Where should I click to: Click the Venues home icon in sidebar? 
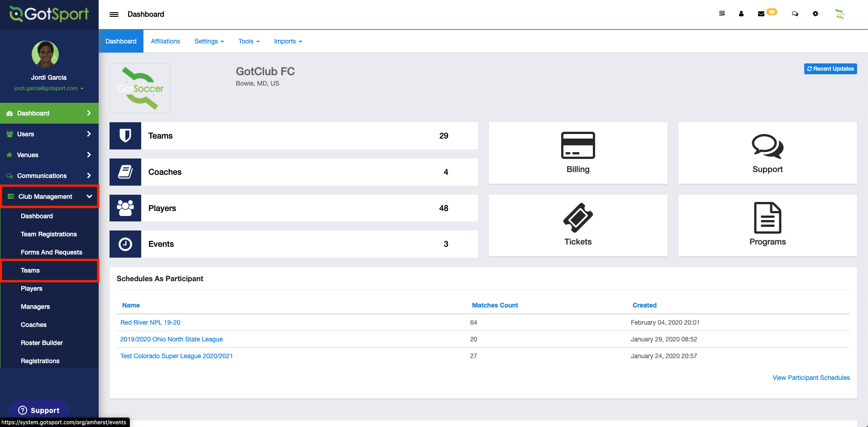click(x=10, y=155)
